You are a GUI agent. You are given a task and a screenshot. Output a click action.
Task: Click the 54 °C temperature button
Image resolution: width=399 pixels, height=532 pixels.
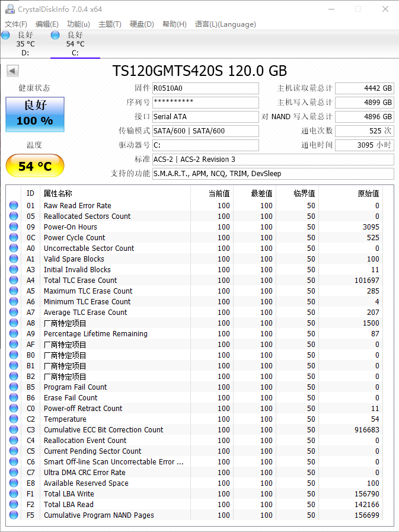35,165
